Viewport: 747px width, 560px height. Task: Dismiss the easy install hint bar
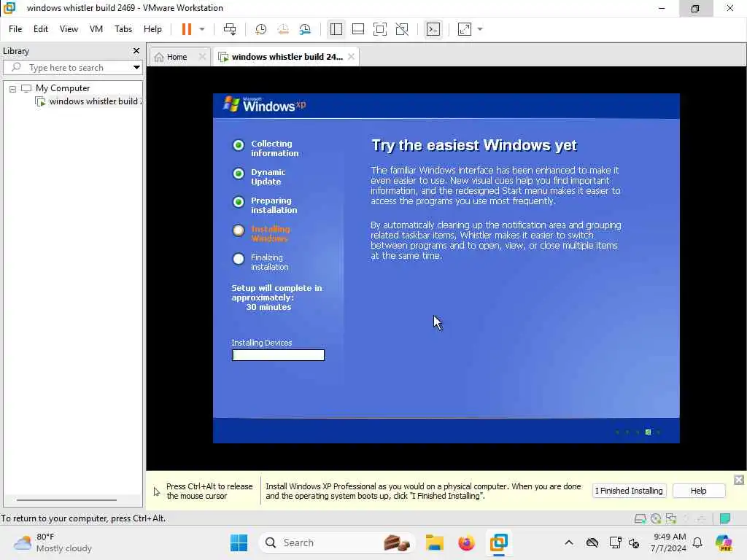tap(738, 480)
